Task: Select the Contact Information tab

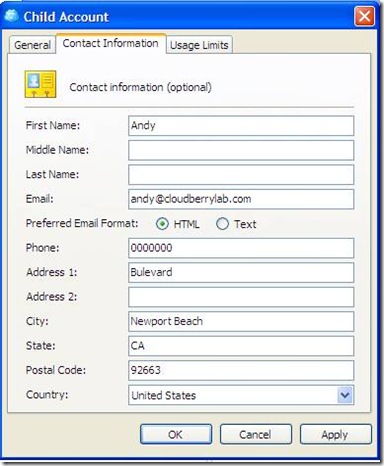Action: click(x=111, y=43)
